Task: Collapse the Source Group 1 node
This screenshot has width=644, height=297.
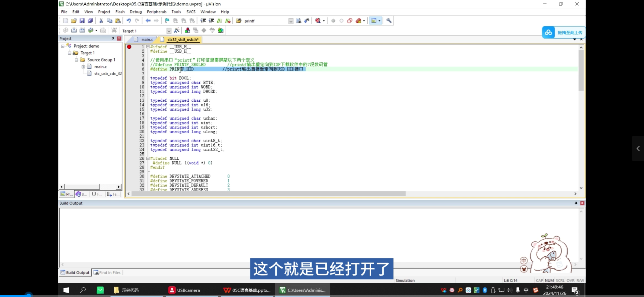Action: (x=76, y=60)
